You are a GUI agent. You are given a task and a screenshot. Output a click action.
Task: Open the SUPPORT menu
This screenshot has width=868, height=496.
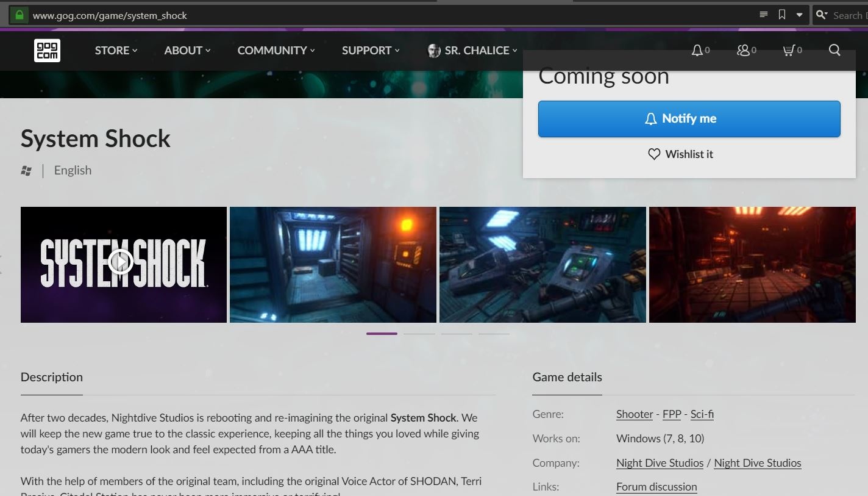[370, 51]
